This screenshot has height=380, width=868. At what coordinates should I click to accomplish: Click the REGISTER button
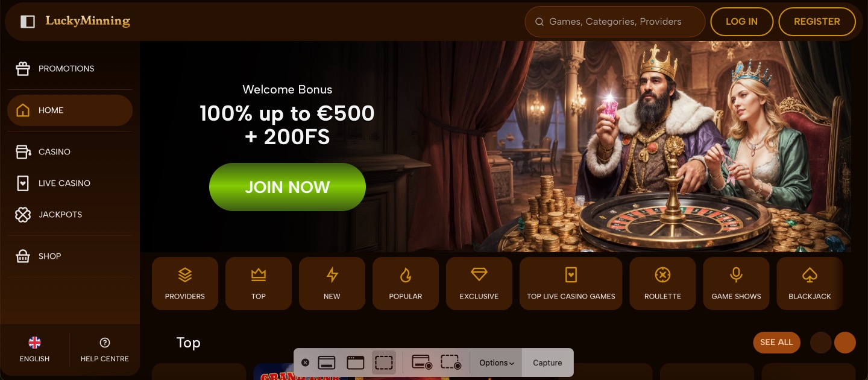pyautogui.click(x=817, y=22)
